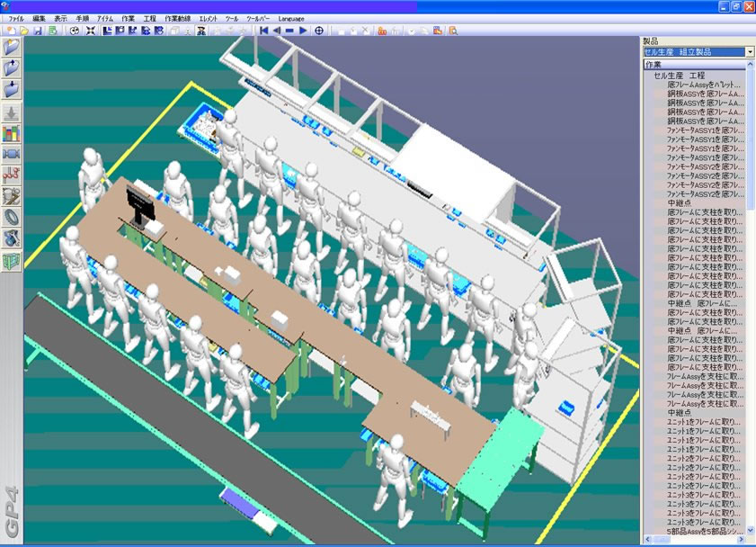Select the first 中継点 item in list
Viewport: 756px width, 547px height.
[x=680, y=203]
